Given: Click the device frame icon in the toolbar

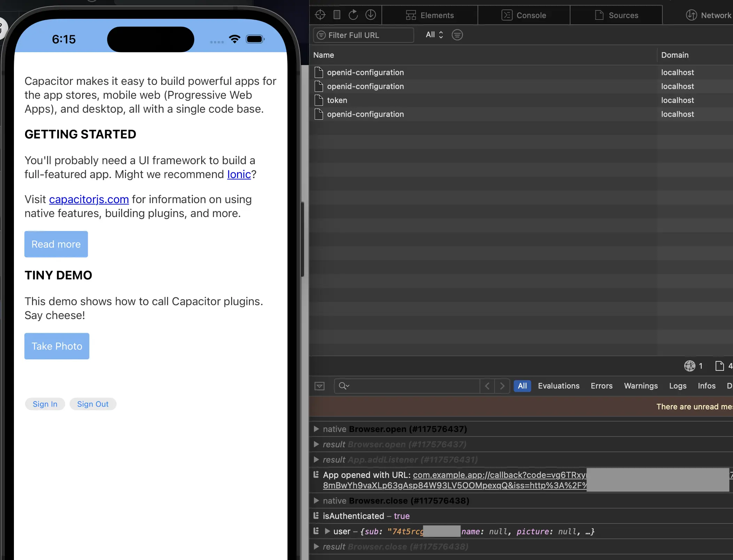Looking at the screenshot, I should click(336, 15).
